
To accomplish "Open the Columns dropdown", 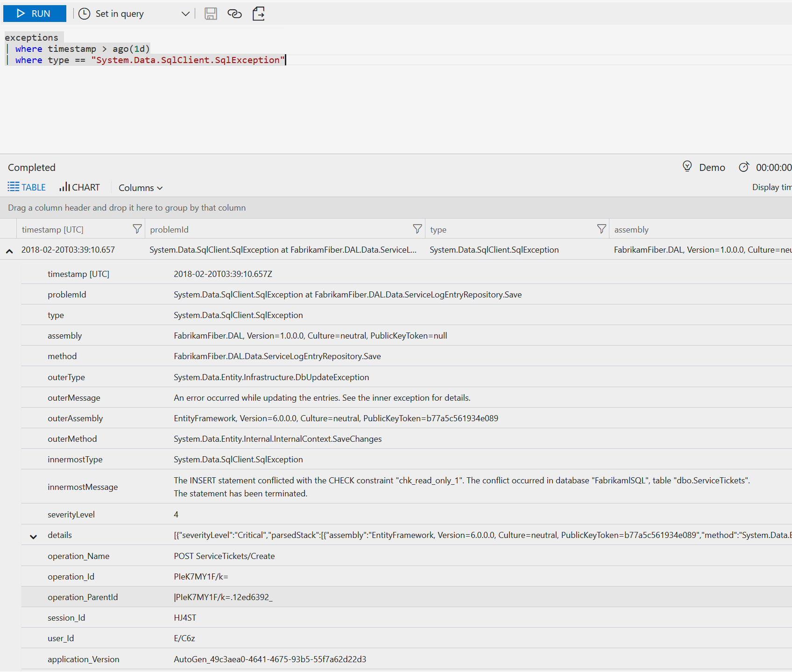I will (140, 187).
